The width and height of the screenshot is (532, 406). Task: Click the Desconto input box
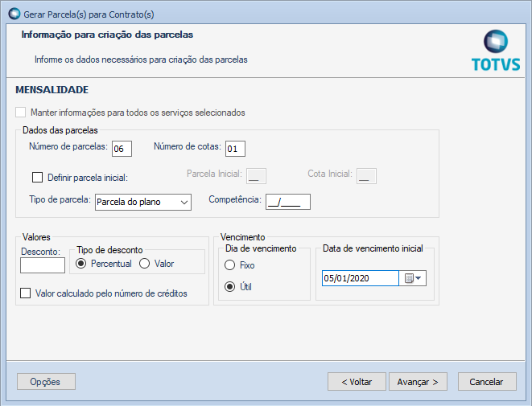tap(43, 265)
